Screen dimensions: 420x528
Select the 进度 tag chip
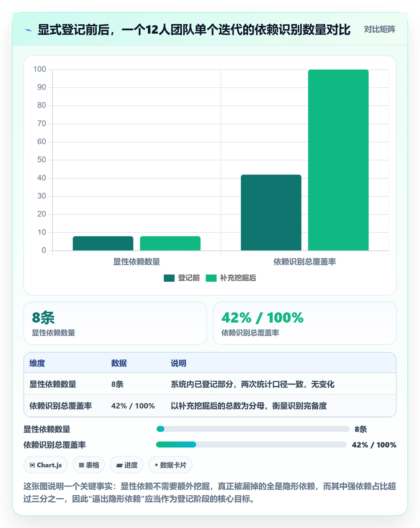(127, 465)
